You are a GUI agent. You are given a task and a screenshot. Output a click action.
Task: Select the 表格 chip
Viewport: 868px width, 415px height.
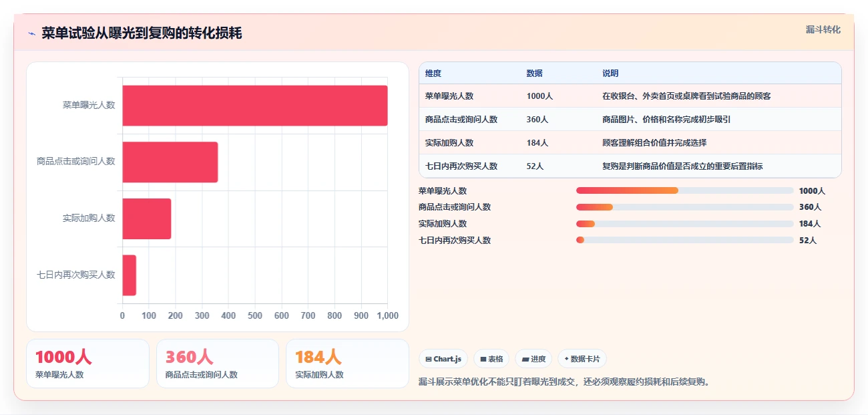(x=491, y=359)
